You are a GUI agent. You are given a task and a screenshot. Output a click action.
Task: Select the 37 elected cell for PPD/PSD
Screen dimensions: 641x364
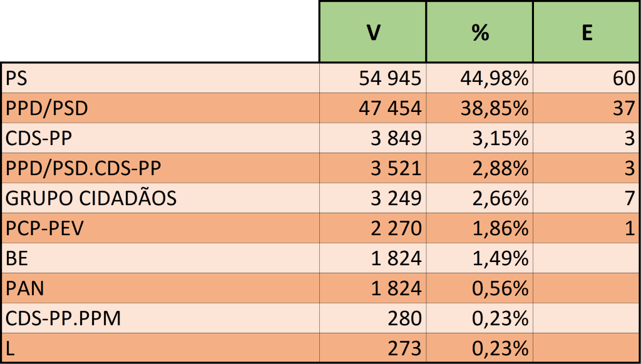click(x=624, y=108)
